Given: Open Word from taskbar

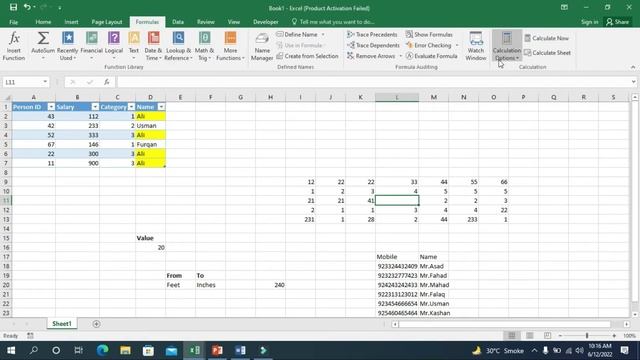Looking at the screenshot, I should pos(240,350).
